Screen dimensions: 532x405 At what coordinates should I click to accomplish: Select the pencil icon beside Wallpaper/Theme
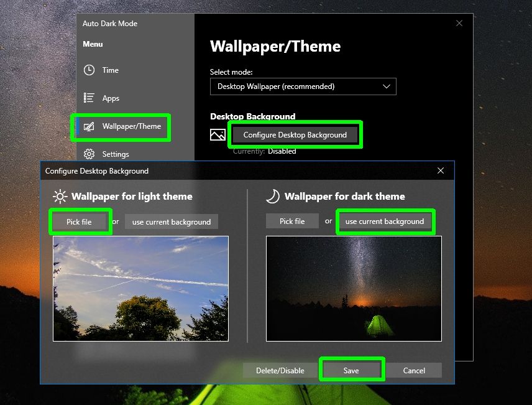tap(88, 127)
